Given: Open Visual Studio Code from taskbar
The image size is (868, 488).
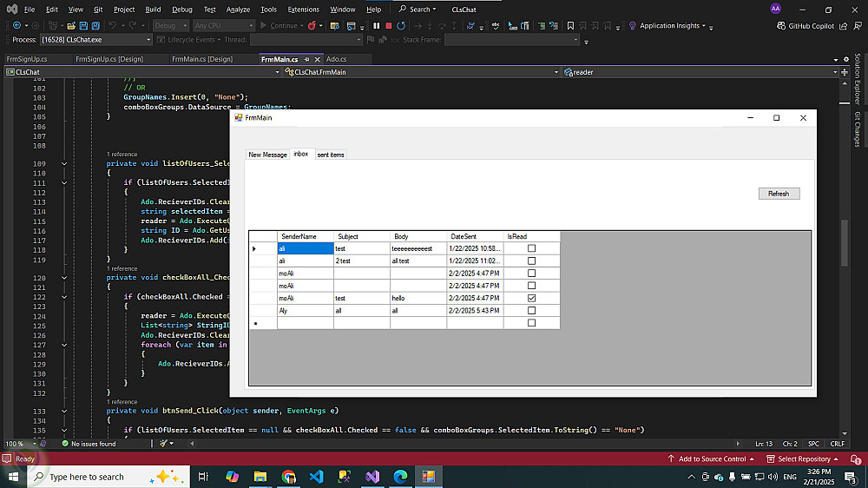Looking at the screenshot, I should tap(316, 477).
